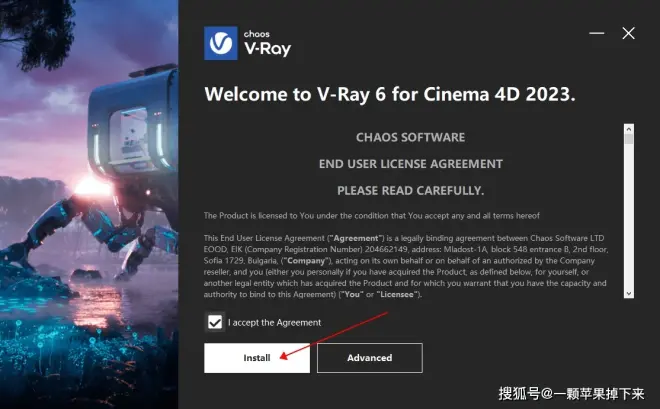The width and height of the screenshot is (660, 409).
Task: Click the chaos V-Ray wordmark text
Action: click(267, 43)
